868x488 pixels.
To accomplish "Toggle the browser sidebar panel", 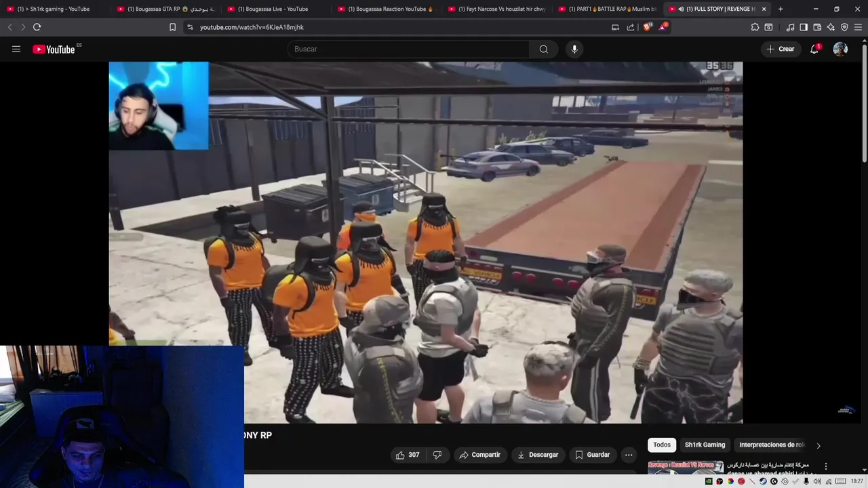I will 804,27.
